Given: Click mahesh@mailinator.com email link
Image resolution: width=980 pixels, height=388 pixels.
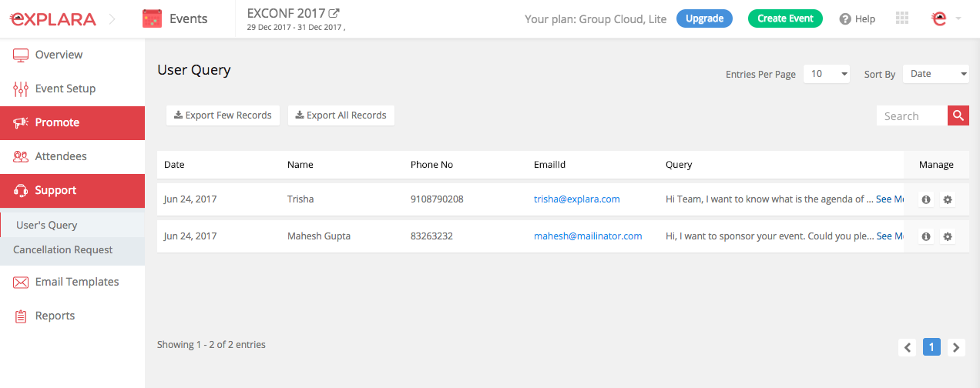Looking at the screenshot, I should pyautogui.click(x=588, y=236).
